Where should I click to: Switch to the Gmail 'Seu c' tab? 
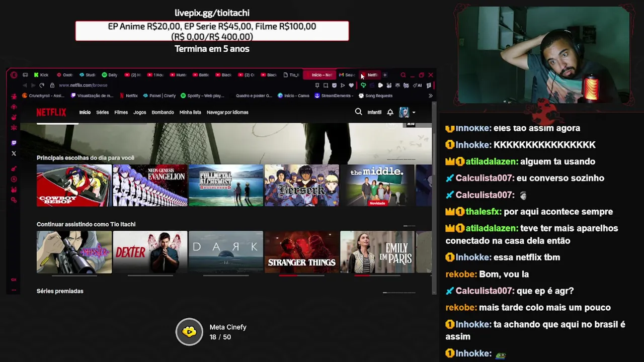[347, 75]
